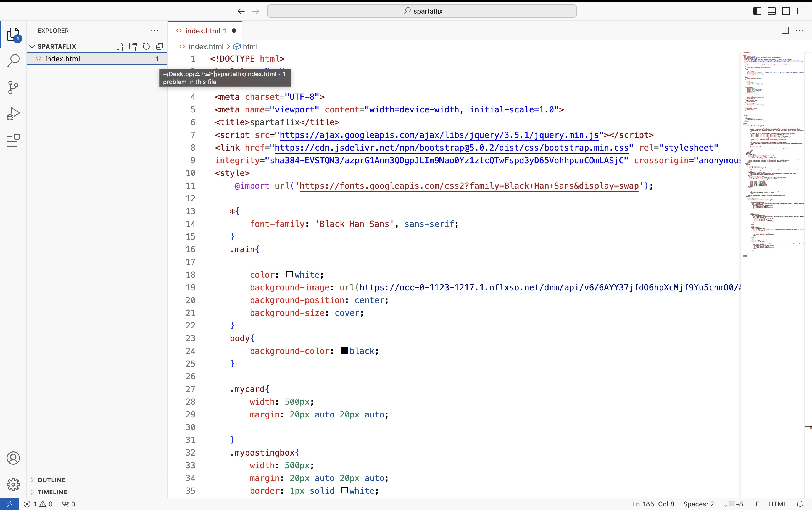Screen dimensions: 812x510
Task: Open notifications bell in status bar
Action: click(800, 504)
